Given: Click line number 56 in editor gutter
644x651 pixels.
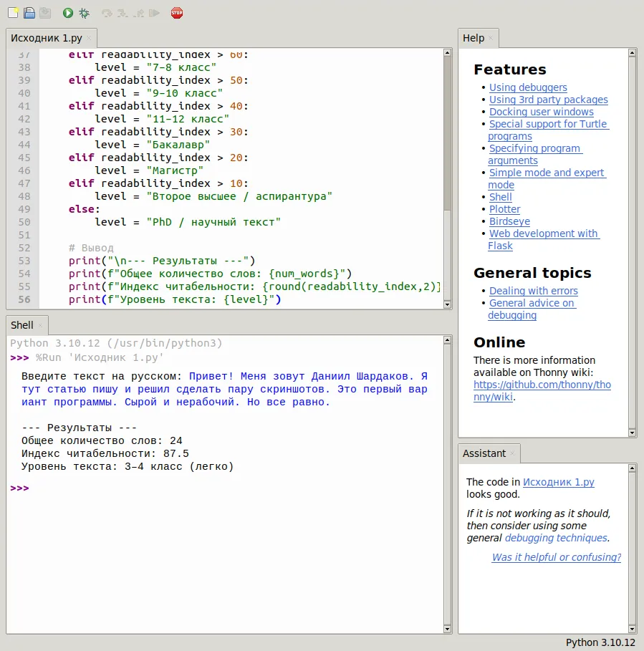Looking at the screenshot, I should pyautogui.click(x=24, y=299).
